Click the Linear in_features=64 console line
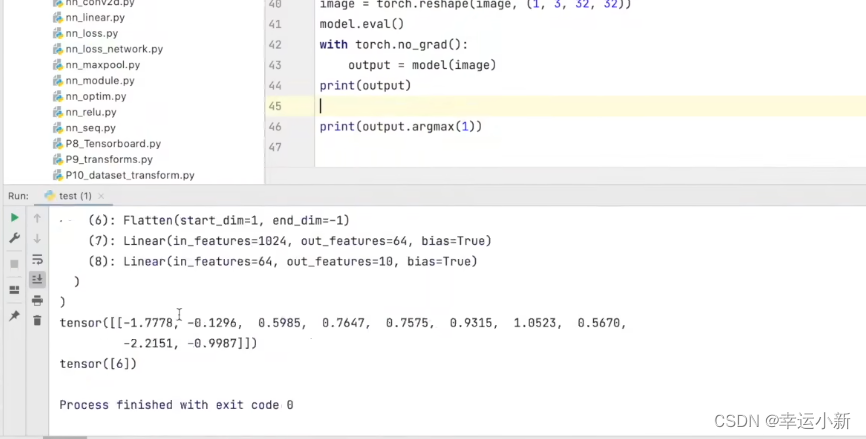Screen dimensions: 866x439 (282, 261)
